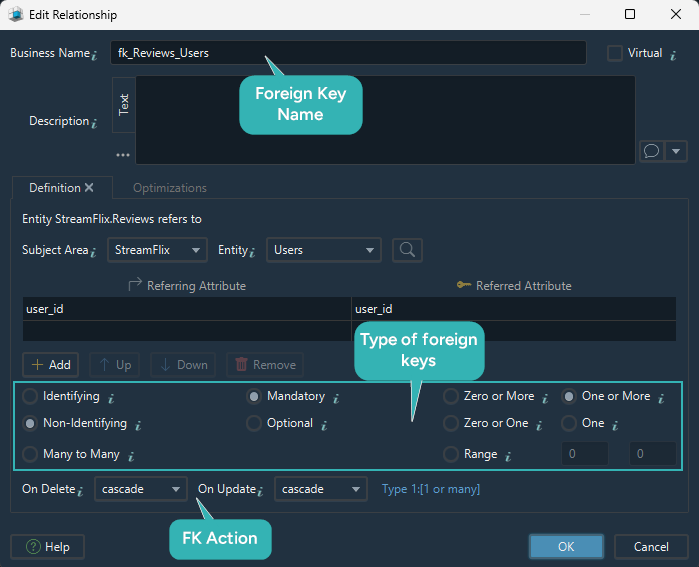The height and width of the screenshot is (567, 699).
Task: Choose One or More cardinality
Action: 569,396
